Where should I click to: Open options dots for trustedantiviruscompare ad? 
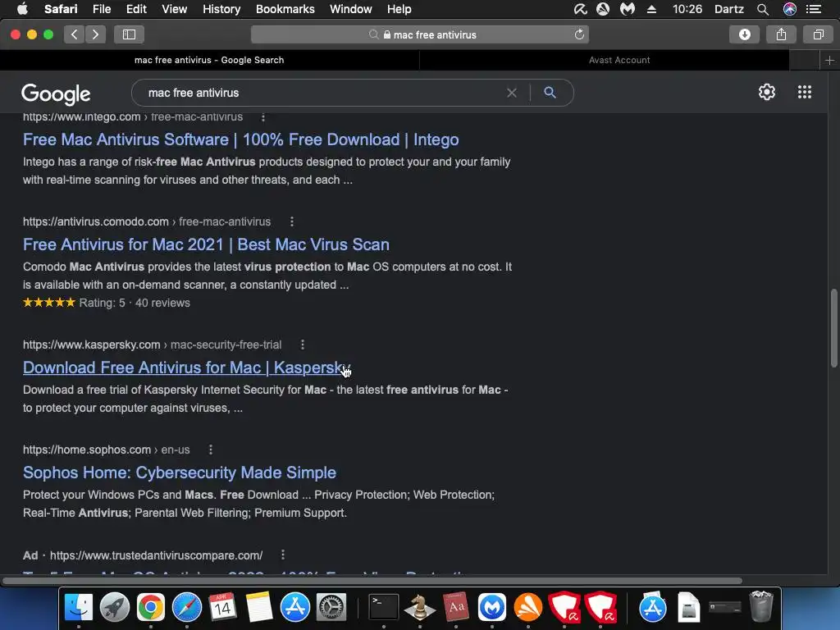[283, 555]
